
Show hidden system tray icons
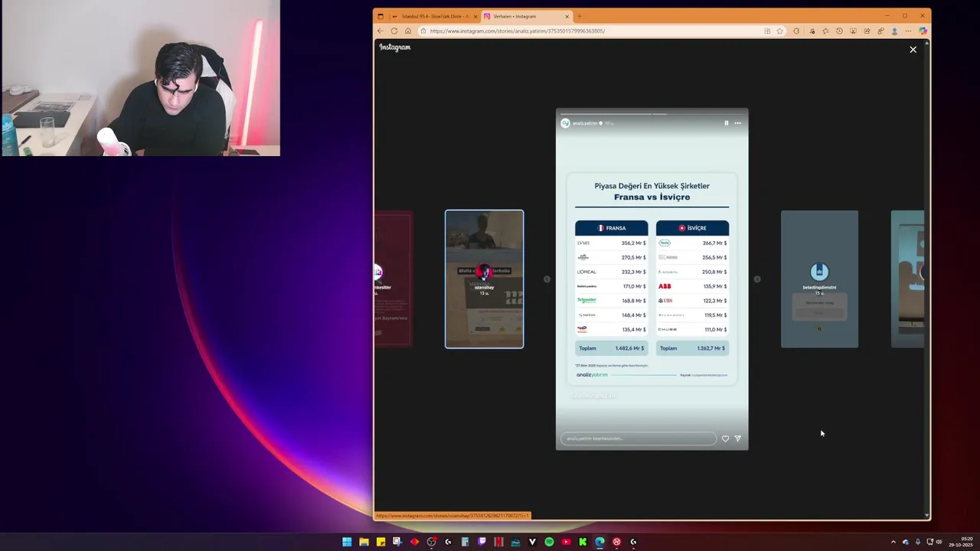pyautogui.click(x=893, y=542)
